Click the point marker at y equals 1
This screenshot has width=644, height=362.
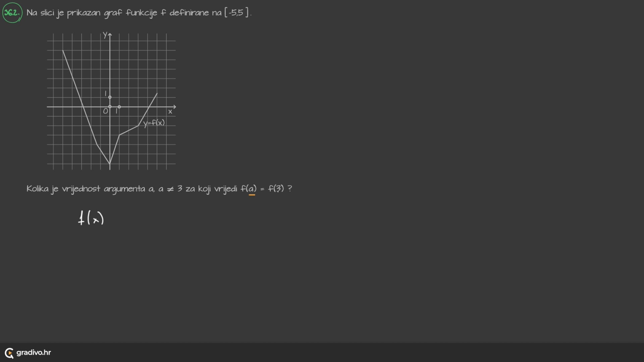pyautogui.click(x=110, y=97)
